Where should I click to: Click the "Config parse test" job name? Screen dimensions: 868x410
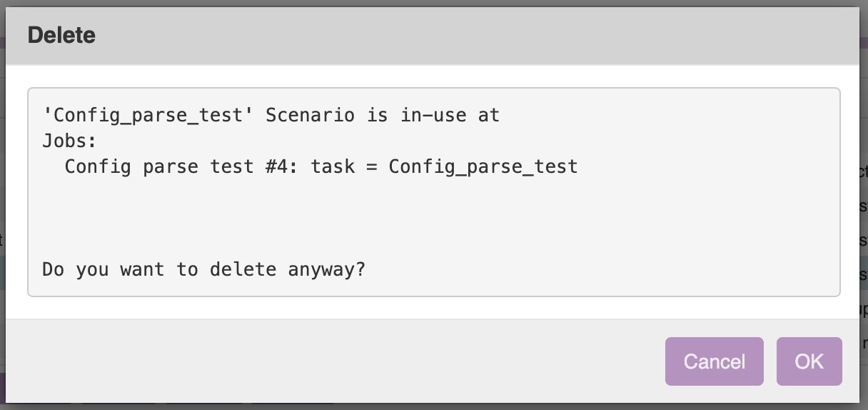[x=153, y=166]
